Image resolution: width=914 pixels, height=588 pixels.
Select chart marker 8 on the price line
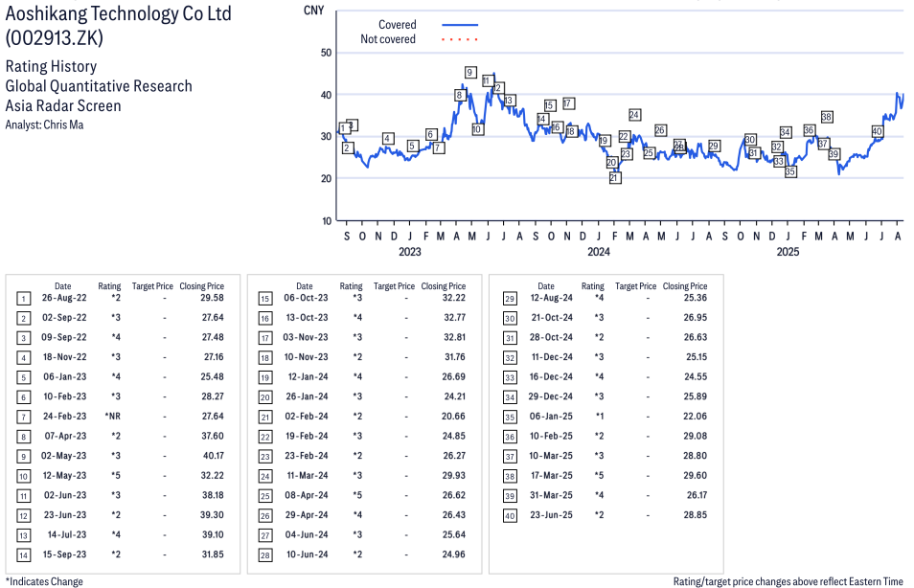coord(459,96)
